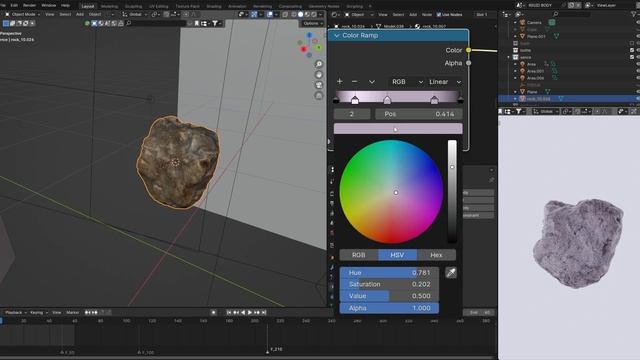Toggle perspective/orthographic grid gizmo icon
Image resolution: width=640 pixels, height=360 pixels.
coord(319,96)
